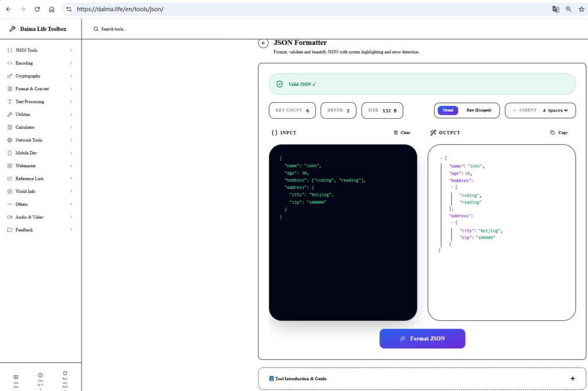Viewport: 588px width, 391px height.
Task: Open About Us link at sidebar bottom
Action: (40, 381)
